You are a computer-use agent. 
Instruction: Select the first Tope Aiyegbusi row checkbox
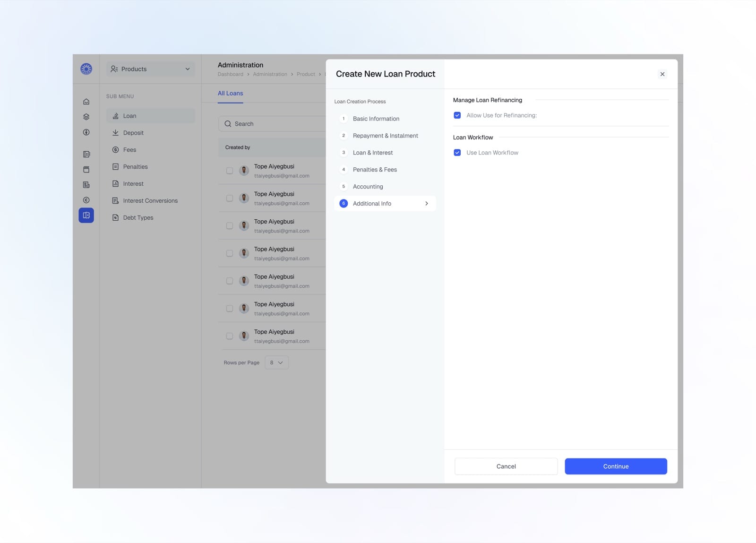pos(230,171)
